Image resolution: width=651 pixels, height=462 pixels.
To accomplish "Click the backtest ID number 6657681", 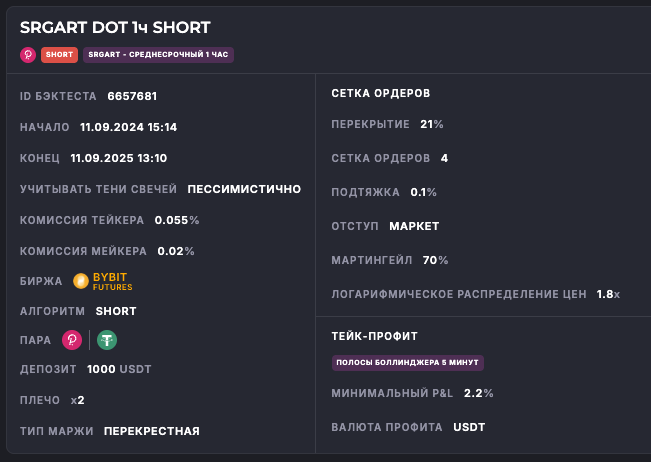I will (132, 96).
